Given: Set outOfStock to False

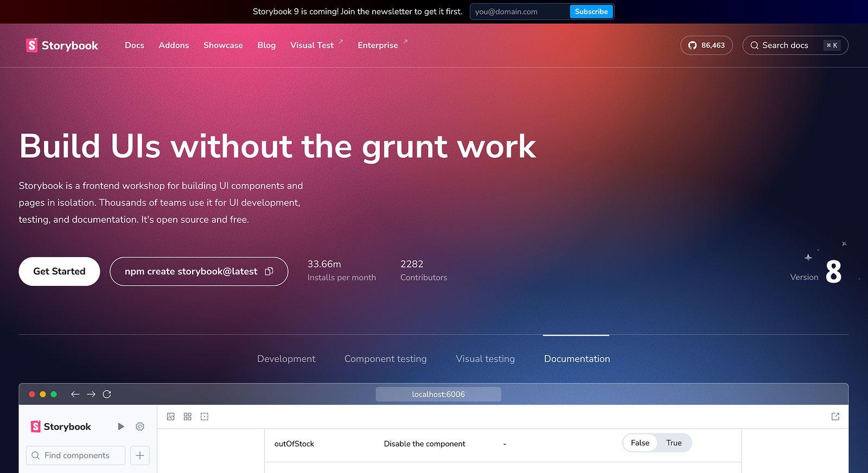Looking at the screenshot, I should click(640, 443).
